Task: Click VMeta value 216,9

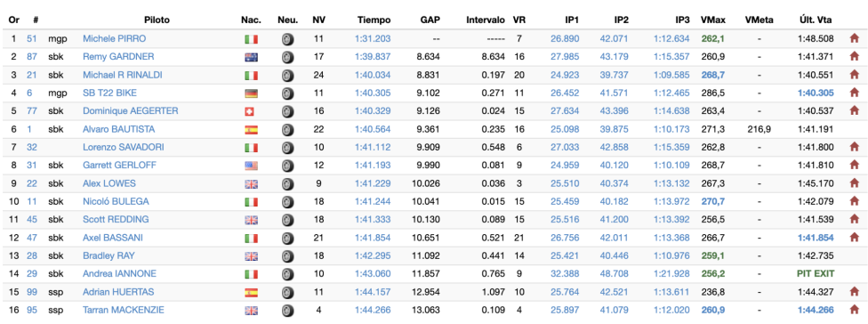Action: click(x=759, y=129)
